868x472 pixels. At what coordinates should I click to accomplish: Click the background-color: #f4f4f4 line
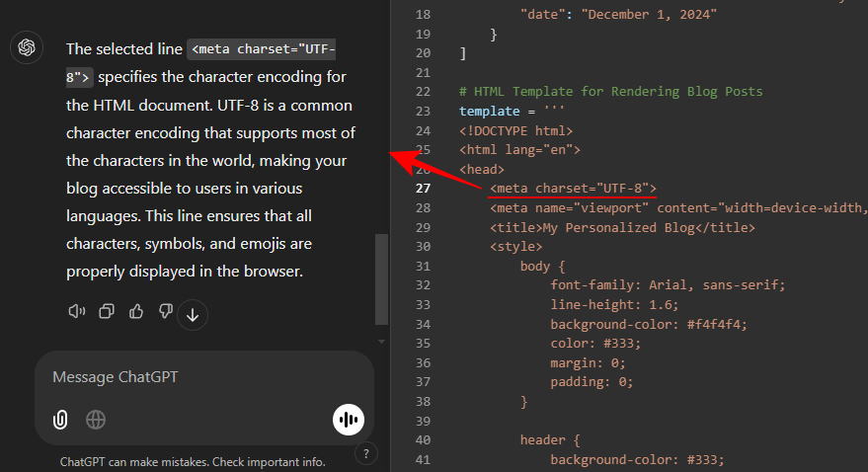[649, 324]
